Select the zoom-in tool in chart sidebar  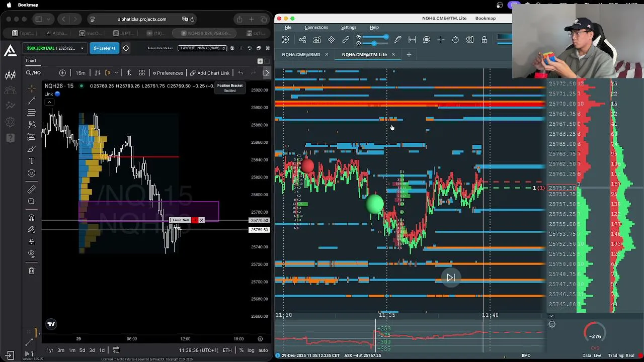coord(32,201)
